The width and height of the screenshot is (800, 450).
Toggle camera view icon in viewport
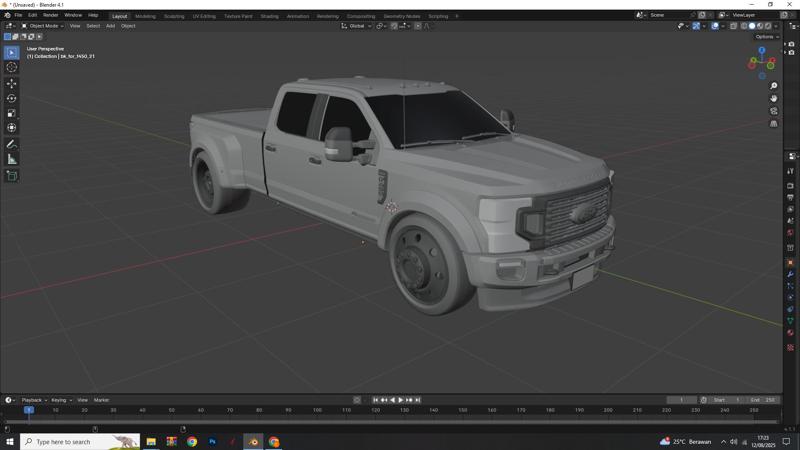coord(773,111)
